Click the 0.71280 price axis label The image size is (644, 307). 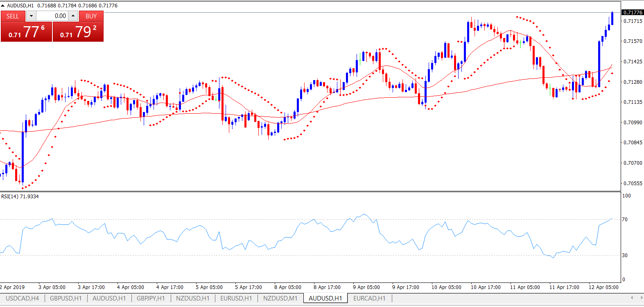tap(633, 82)
